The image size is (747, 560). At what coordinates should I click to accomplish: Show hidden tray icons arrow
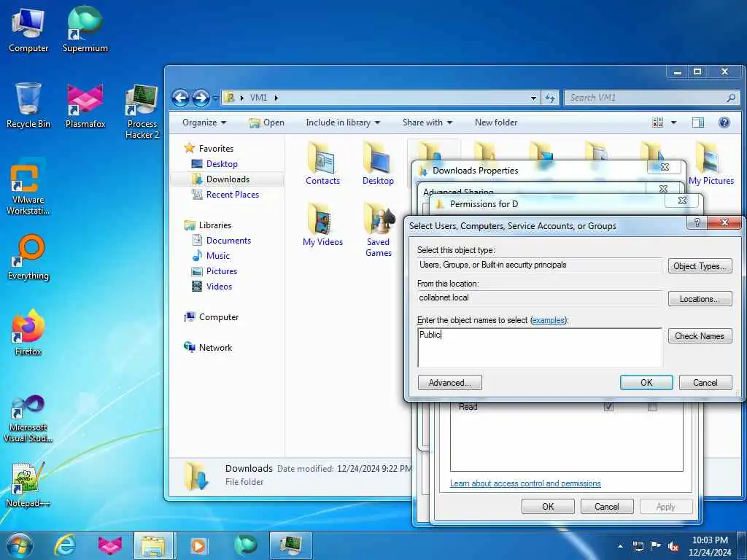click(x=620, y=546)
